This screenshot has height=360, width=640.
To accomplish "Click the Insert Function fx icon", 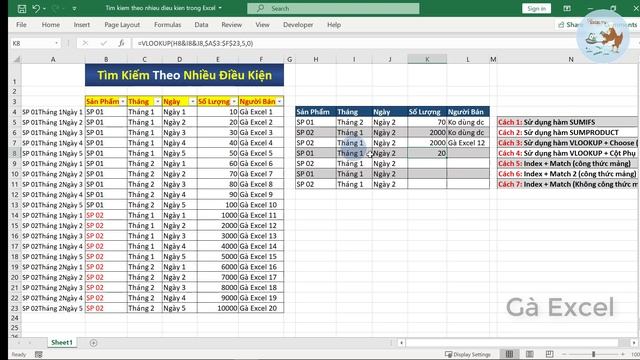I will (x=121, y=43).
